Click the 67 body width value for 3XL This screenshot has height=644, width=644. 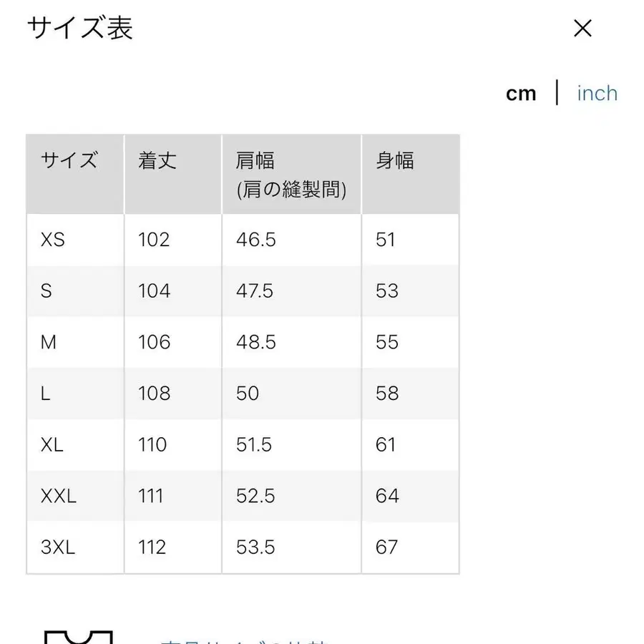pyautogui.click(x=388, y=547)
